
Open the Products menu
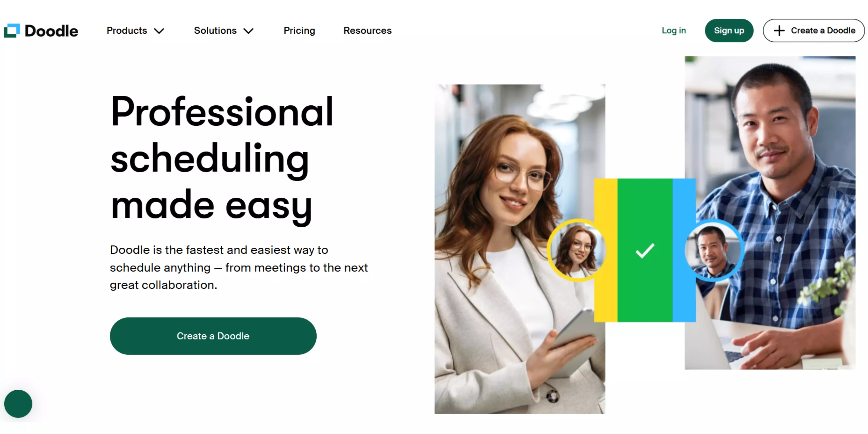pyautogui.click(x=136, y=31)
